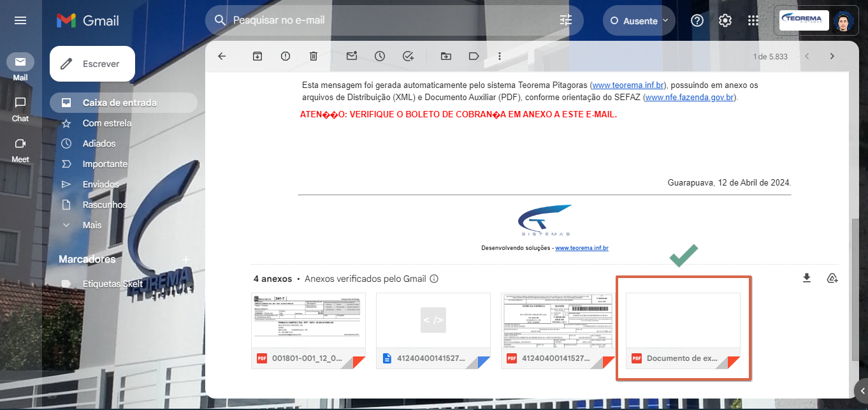Download all attachments

click(x=807, y=278)
